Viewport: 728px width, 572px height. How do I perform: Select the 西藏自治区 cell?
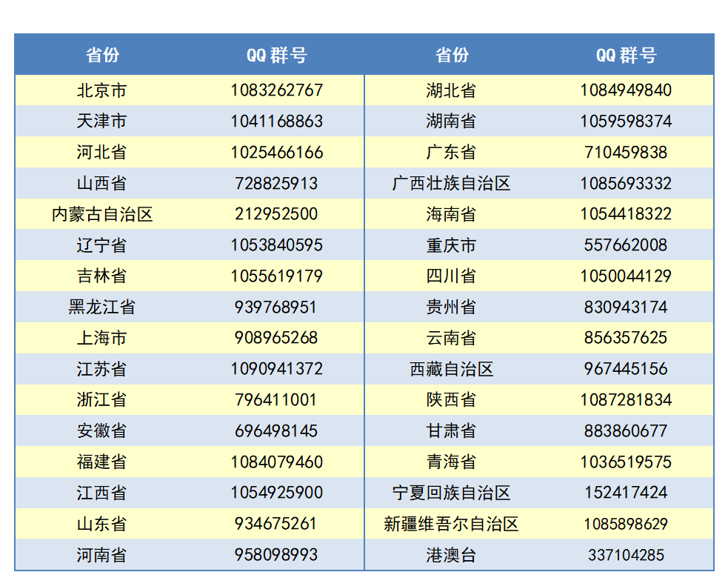[x=451, y=369]
